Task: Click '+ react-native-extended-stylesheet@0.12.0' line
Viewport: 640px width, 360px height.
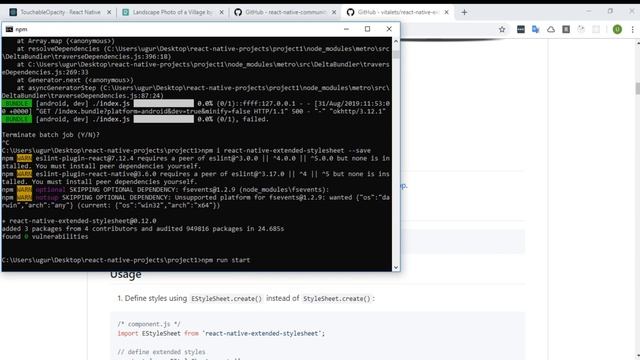Action: [x=79, y=221]
